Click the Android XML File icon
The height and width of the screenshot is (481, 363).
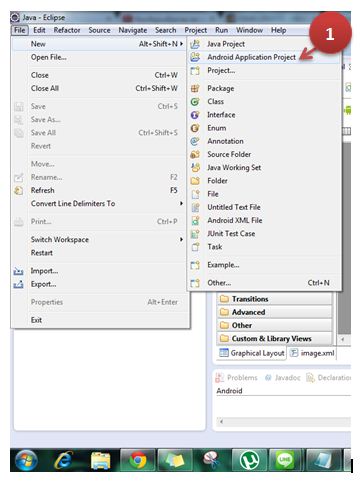coord(195,221)
